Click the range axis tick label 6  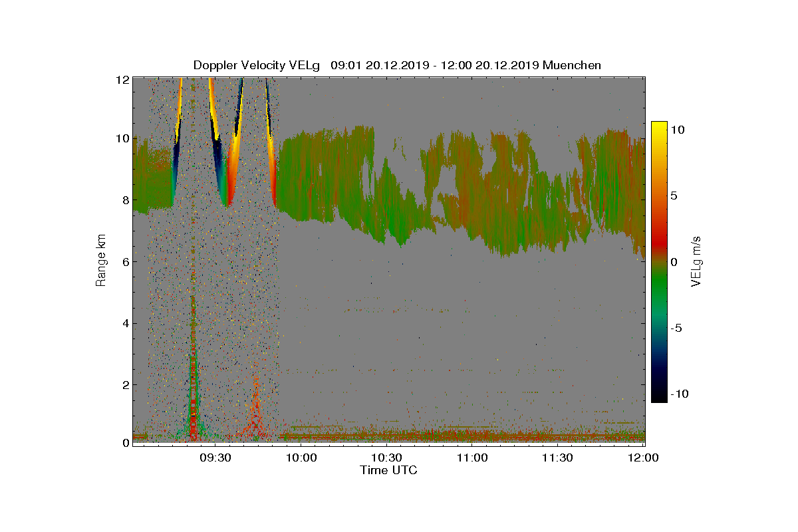click(124, 261)
